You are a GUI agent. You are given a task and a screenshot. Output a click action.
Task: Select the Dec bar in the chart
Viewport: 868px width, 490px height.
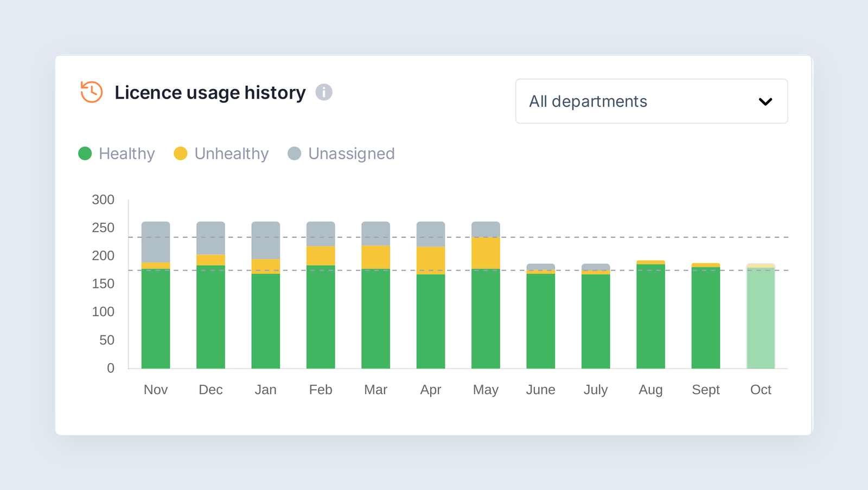[x=210, y=295]
